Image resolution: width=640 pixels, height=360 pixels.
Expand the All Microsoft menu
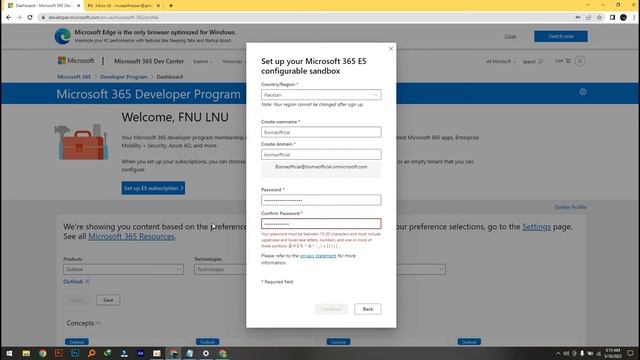[500, 62]
